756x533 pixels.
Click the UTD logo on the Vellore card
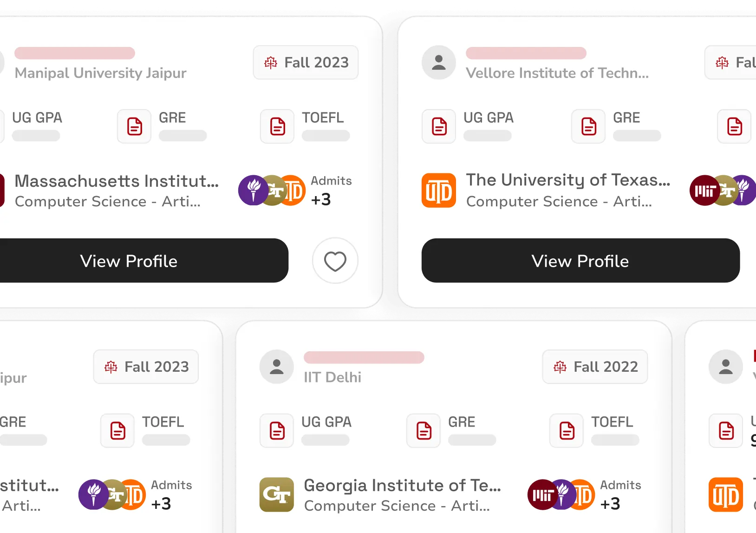(x=439, y=190)
